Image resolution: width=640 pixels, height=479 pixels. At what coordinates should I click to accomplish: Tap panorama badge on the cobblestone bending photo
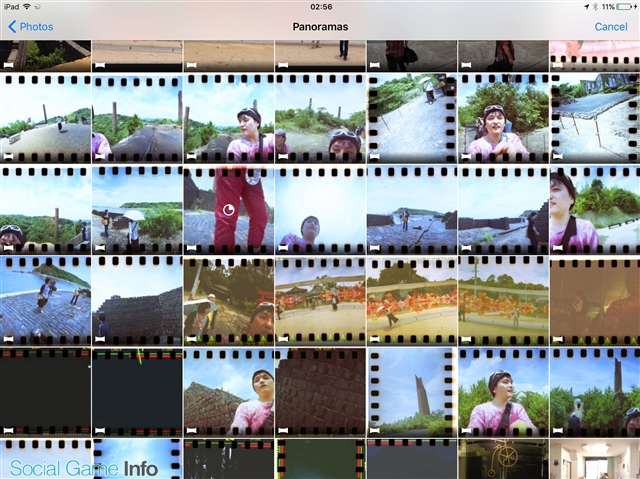click(x=9, y=339)
